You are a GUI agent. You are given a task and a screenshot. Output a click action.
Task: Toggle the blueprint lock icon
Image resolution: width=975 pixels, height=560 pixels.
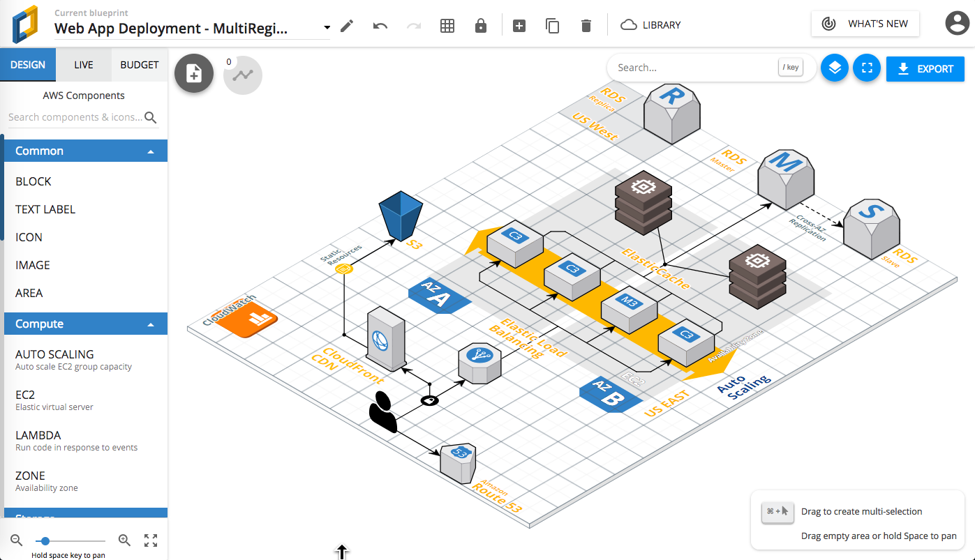coord(481,26)
